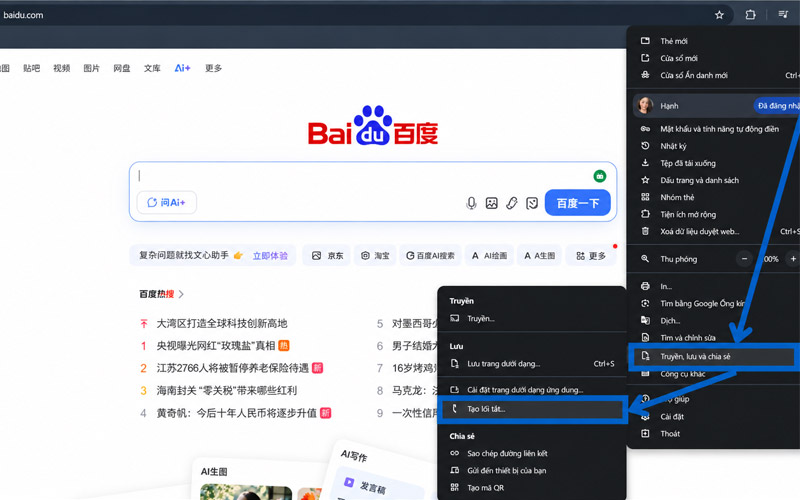Open the 图片 navigation link

tap(92, 68)
